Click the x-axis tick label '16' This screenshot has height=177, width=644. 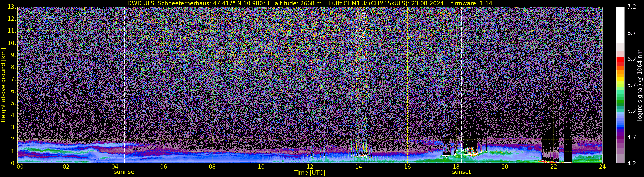(407, 167)
